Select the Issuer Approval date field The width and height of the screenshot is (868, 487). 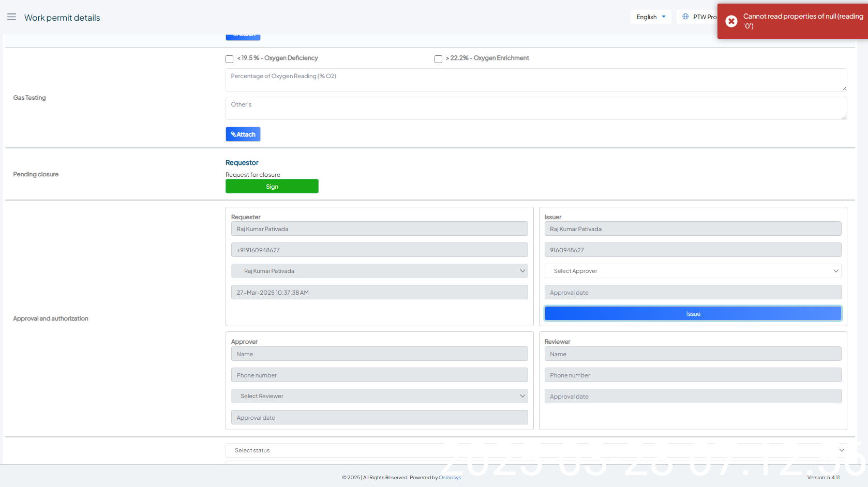coord(692,293)
